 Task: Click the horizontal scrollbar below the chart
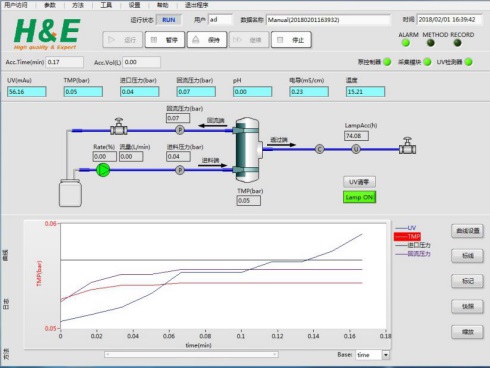pos(191,355)
